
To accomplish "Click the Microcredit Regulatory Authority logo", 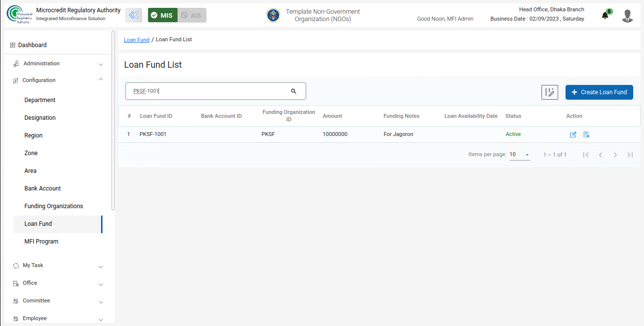I will coord(20,15).
